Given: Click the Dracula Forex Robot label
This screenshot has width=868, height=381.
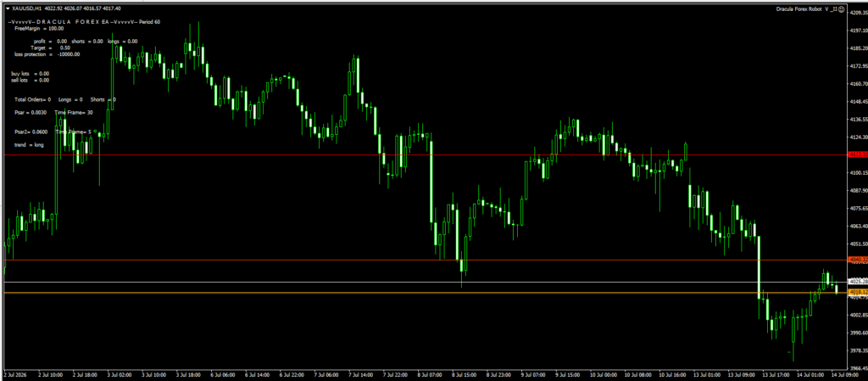Looking at the screenshot, I should (800, 8).
